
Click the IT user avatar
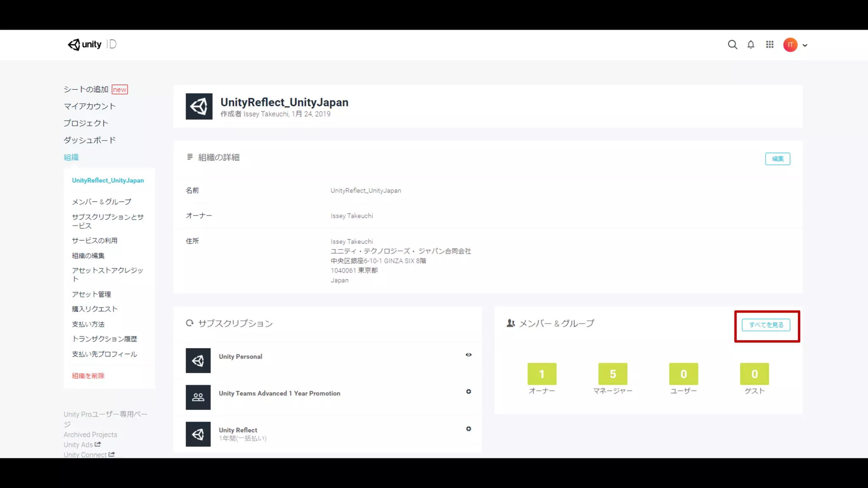click(x=790, y=45)
